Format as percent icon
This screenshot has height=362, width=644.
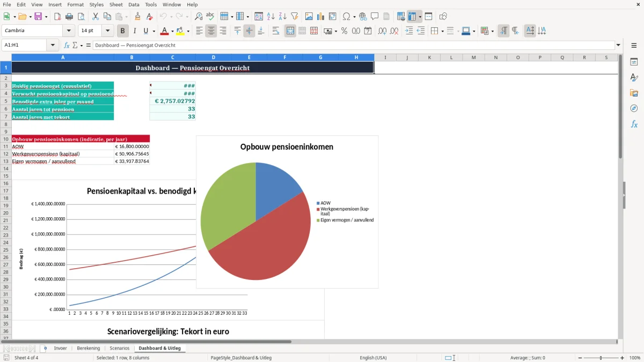click(x=344, y=31)
